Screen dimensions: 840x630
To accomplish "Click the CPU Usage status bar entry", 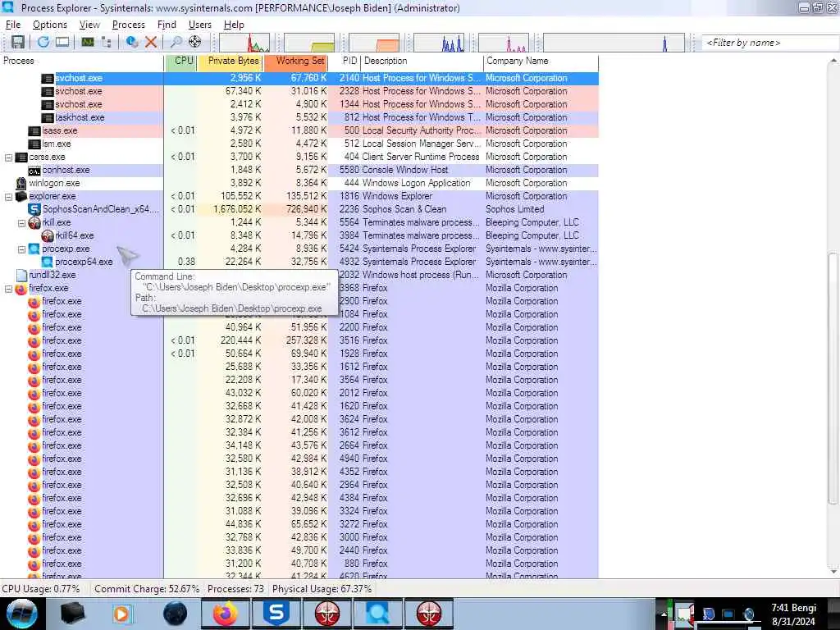I will (x=41, y=589).
